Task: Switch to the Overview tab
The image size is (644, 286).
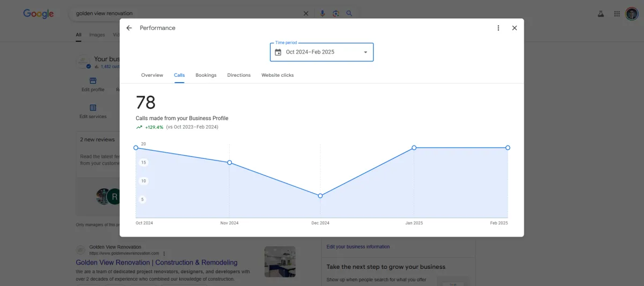Action: (x=152, y=75)
